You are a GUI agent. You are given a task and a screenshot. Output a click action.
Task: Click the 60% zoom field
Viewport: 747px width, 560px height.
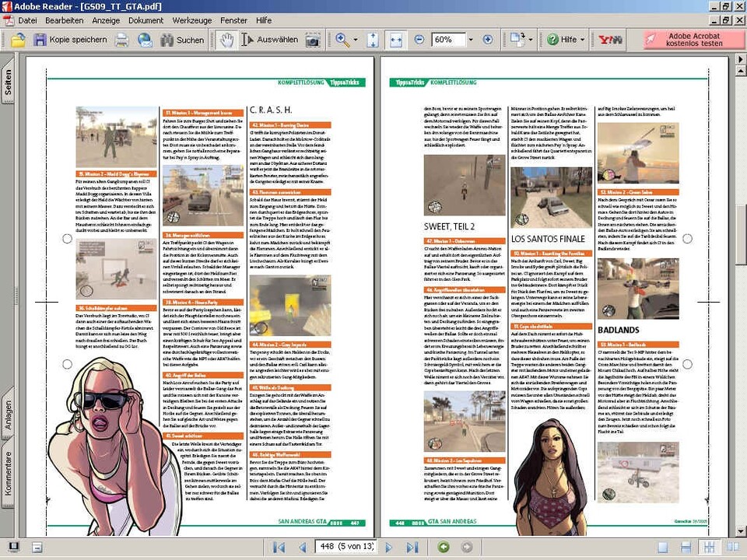(448, 40)
